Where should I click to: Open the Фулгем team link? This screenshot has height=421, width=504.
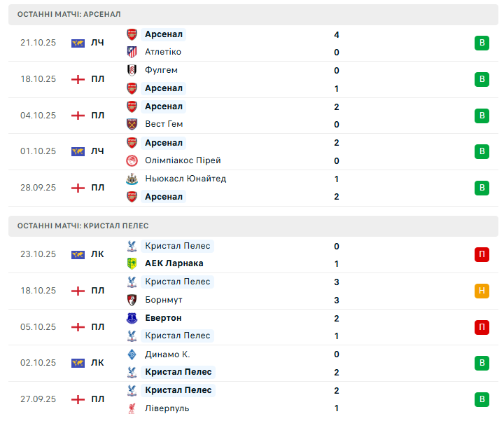pos(161,70)
